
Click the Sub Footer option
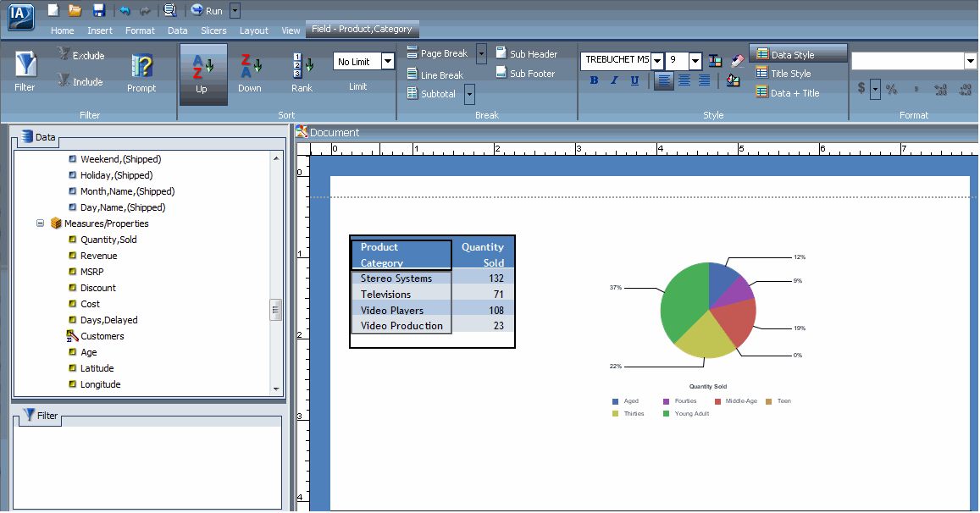tap(526, 73)
